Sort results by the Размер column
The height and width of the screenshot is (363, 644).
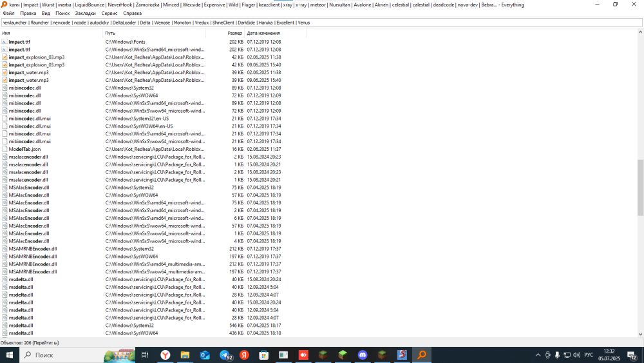pyautogui.click(x=225, y=34)
